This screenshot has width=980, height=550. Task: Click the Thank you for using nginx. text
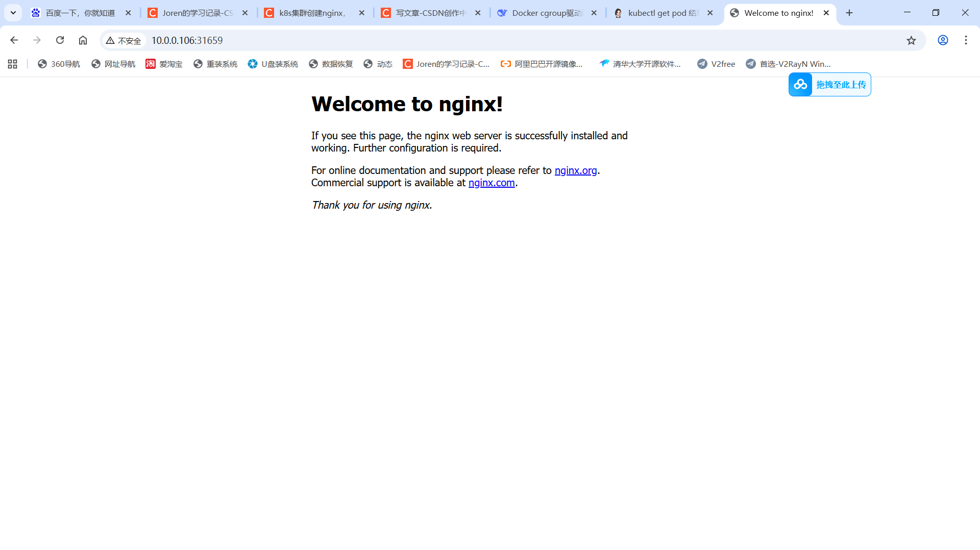[x=372, y=205]
